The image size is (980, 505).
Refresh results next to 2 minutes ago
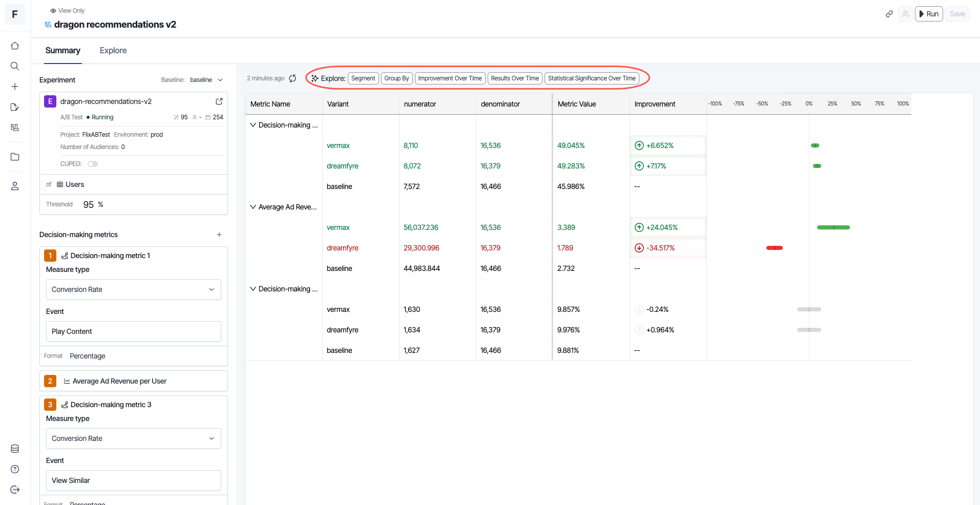coord(293,78)
